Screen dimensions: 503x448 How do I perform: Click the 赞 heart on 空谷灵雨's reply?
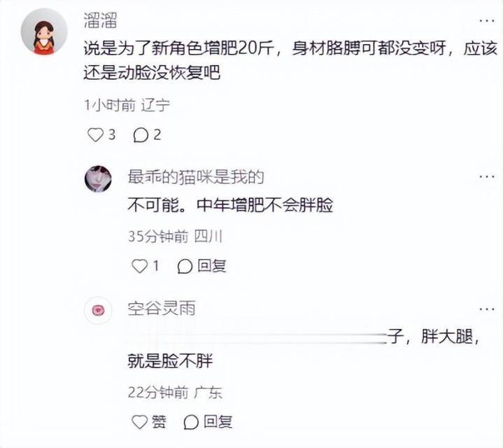[x=140, y=421]
